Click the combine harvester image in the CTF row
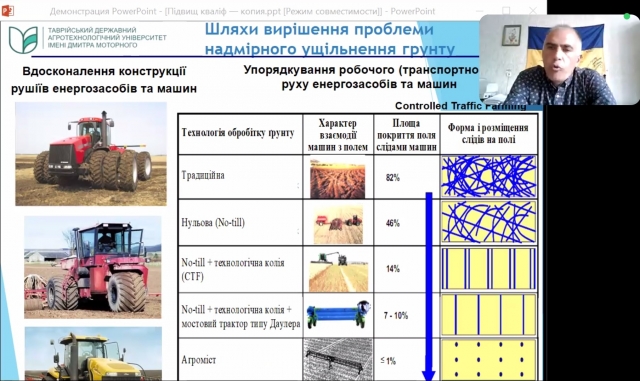 coord(338,271)
